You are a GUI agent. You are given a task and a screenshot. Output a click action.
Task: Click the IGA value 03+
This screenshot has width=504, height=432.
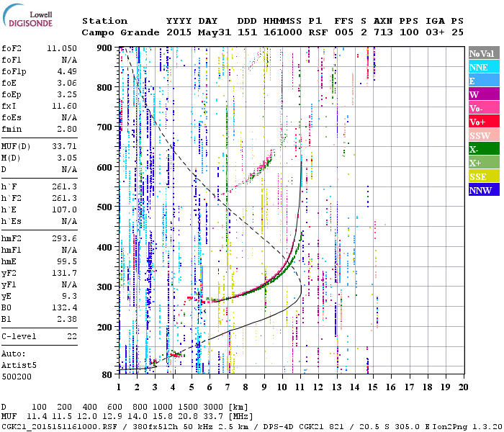[x=435, y=32]
